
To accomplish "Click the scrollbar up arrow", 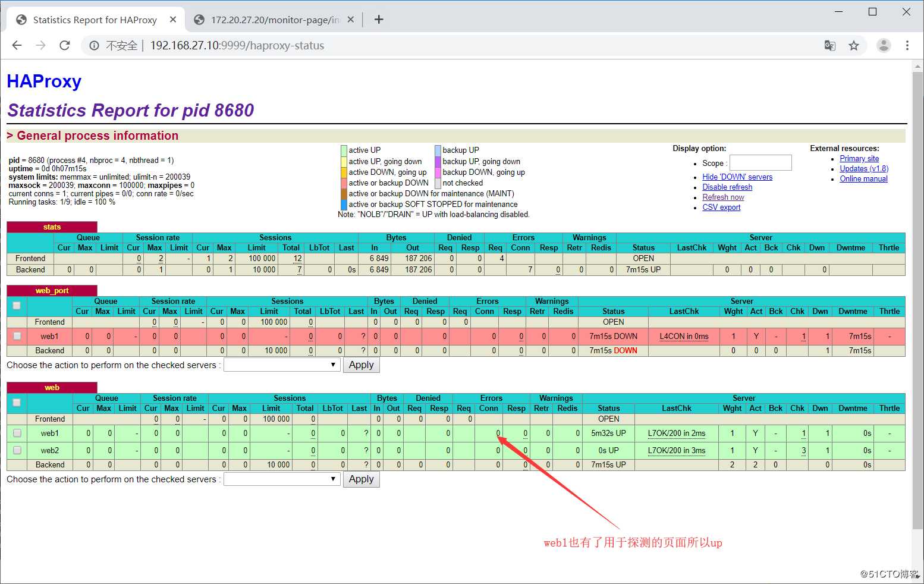I will point(918,65).
